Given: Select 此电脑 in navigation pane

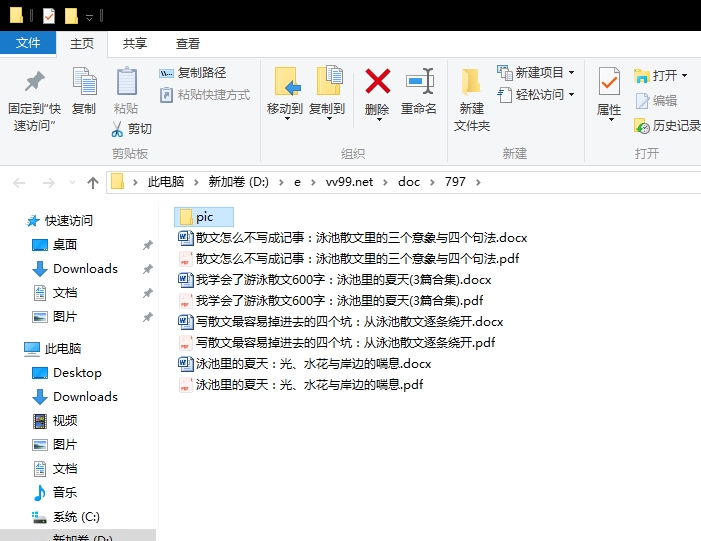Looking at the screenshot, I should coord(53,348).
